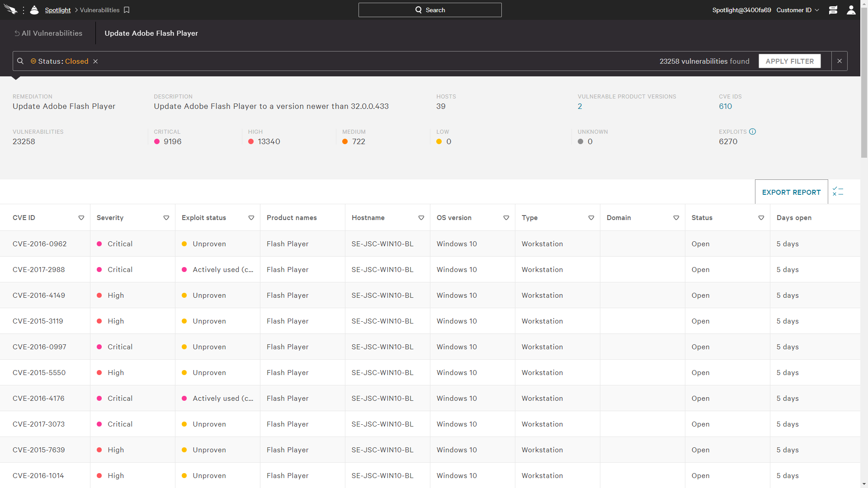Open the column chooser checklist icon
Screen dimensions: 868x488
click(x=838, y=192)
